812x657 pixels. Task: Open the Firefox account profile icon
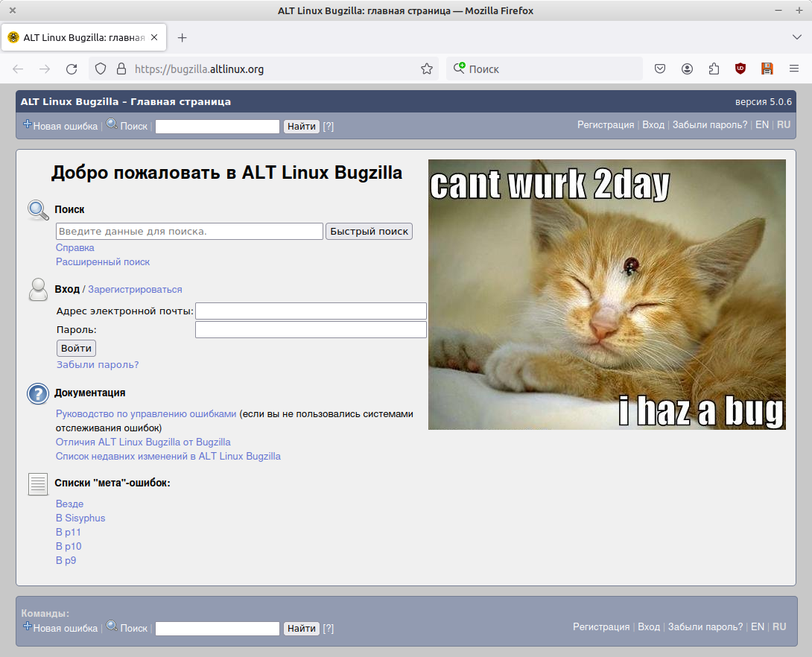tap(687, 69)
